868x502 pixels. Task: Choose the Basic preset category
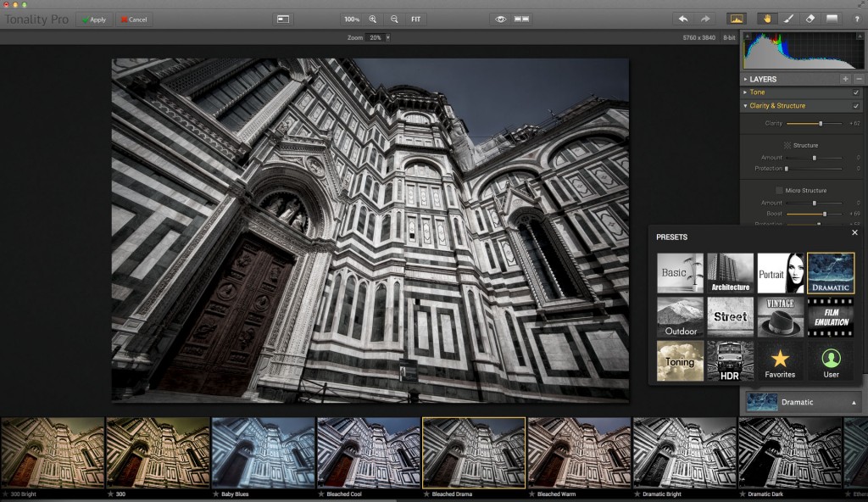tap(680, 273)
